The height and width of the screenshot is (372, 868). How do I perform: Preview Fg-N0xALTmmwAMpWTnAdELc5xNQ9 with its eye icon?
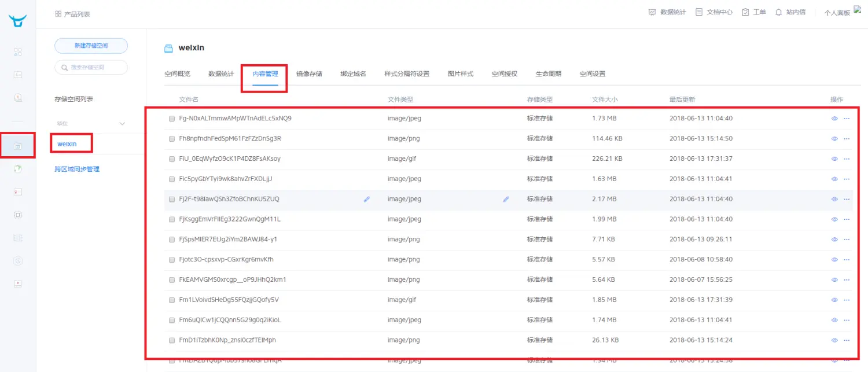click(x=834, y=119)
